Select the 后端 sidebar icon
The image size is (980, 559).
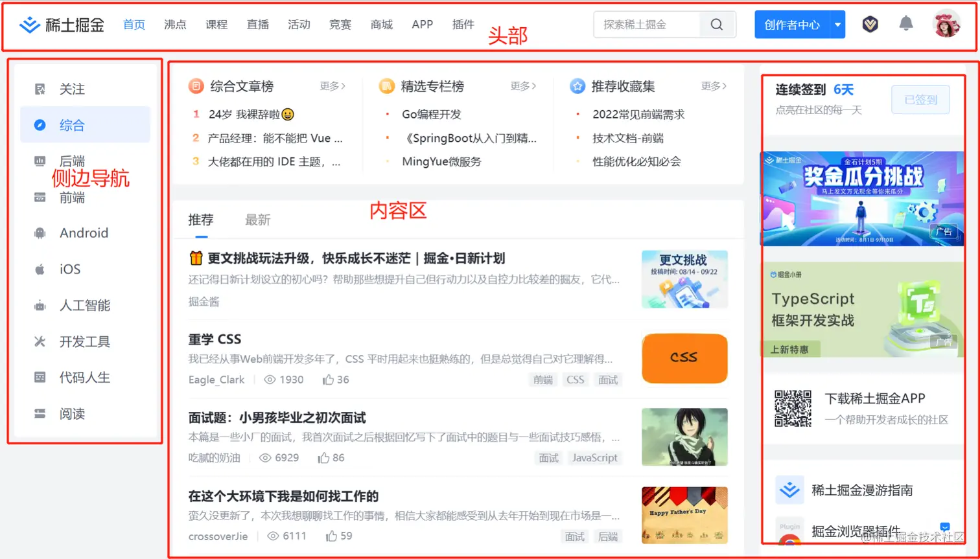click(40, 161)
